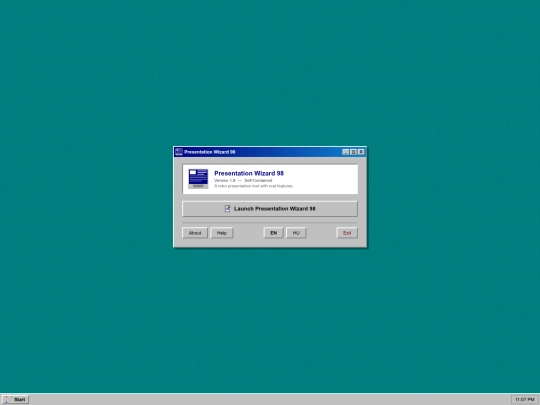
Task: Click the taskbar clock showing 11:07 PM
Action: tap(525, 399)
